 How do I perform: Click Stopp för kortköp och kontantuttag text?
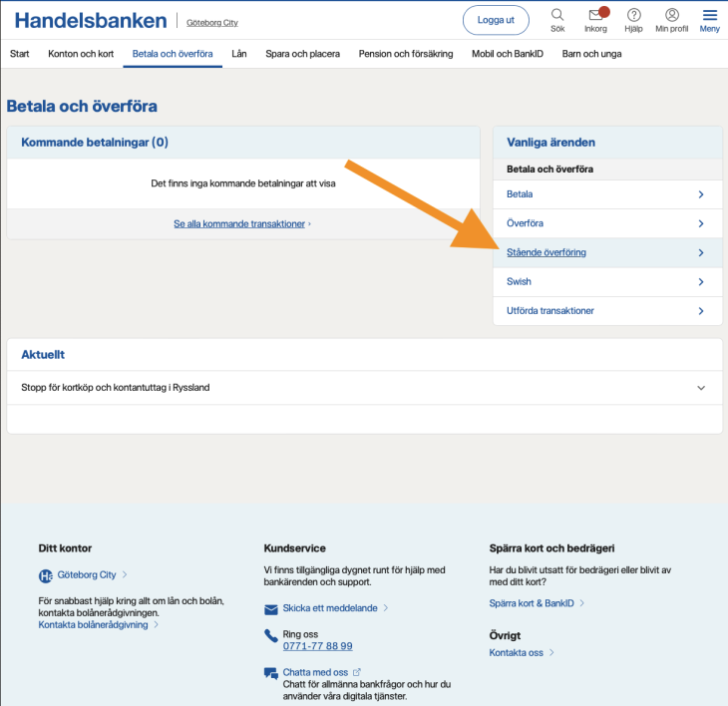click(x=116, y=387)
